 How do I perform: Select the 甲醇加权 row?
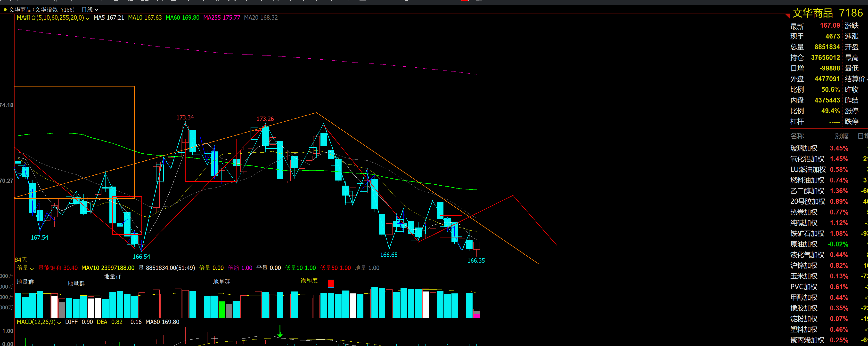[x=829, y=298]
